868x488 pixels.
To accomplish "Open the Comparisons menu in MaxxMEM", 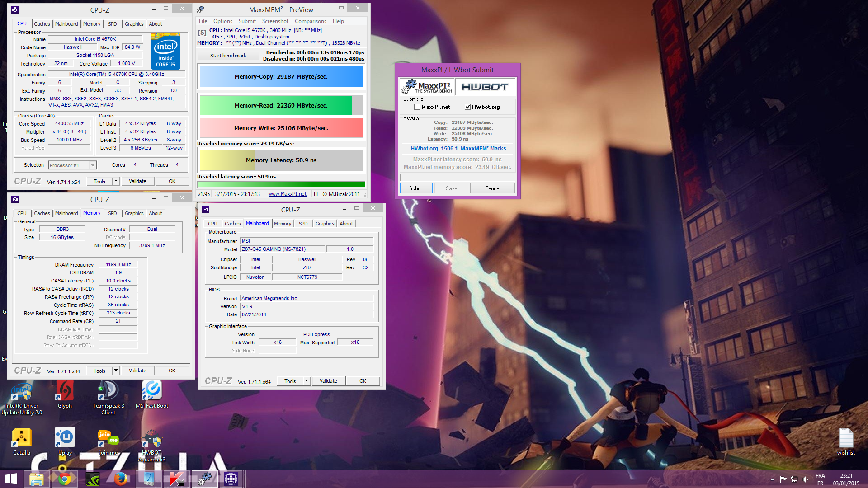I will (311, 21).
